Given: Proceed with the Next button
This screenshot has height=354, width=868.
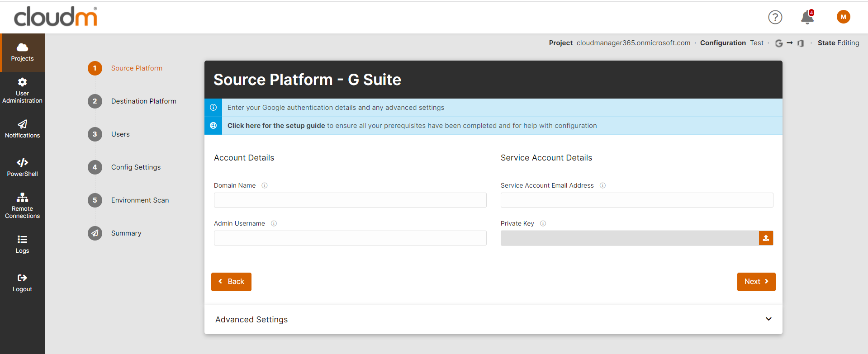Looking at the screenshot, I should tap(756, 282).
